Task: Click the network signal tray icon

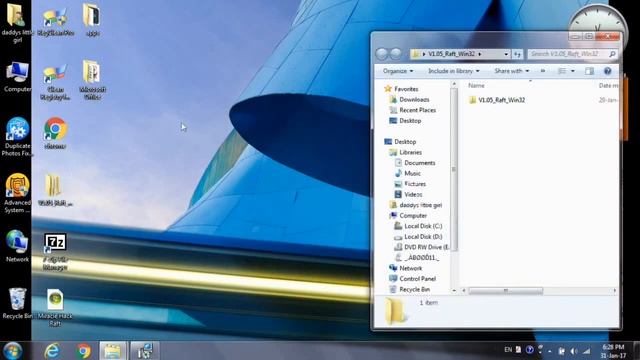Action: click(587, 351)
